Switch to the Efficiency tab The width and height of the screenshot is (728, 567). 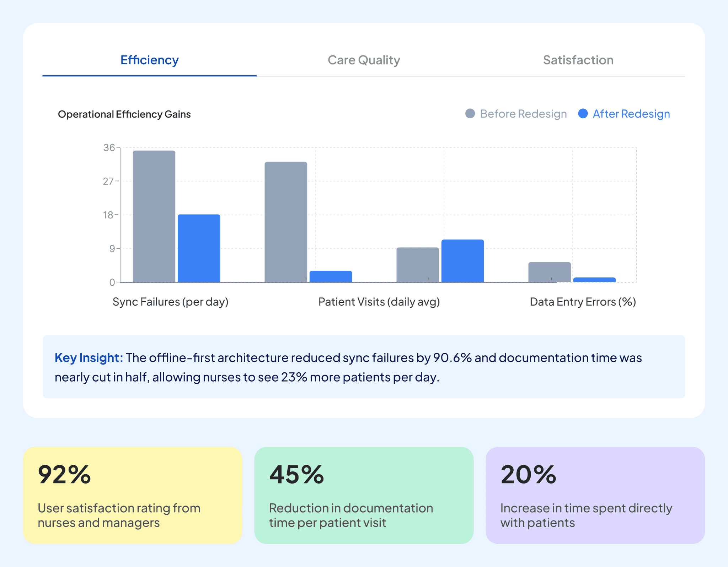click(x=149, y=60)
